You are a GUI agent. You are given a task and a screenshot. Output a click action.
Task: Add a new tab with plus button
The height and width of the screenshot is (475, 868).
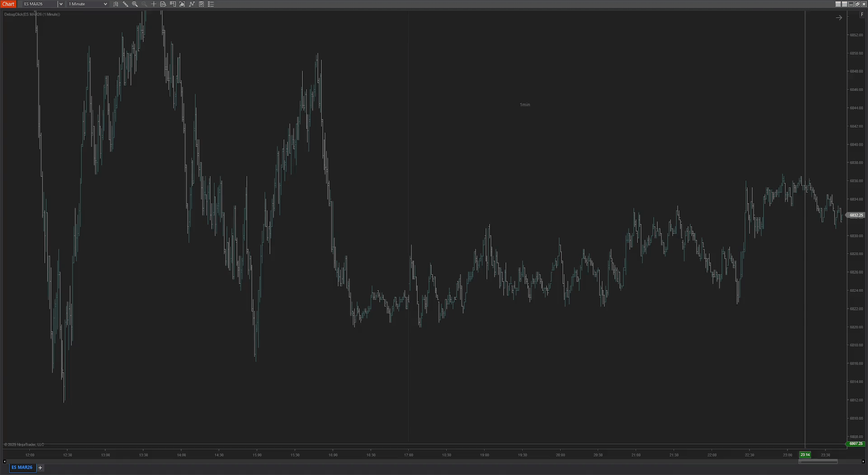coord(40,468)
